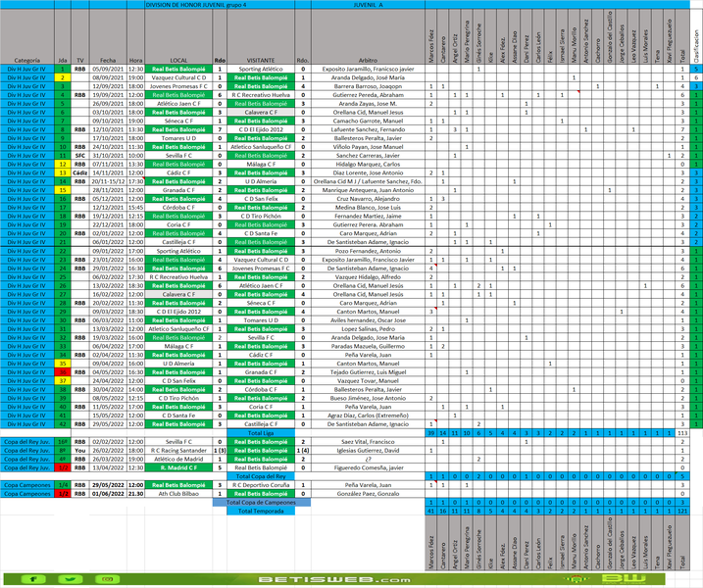Select referee Cruz Navarro, Alejandro

(368, 199)
